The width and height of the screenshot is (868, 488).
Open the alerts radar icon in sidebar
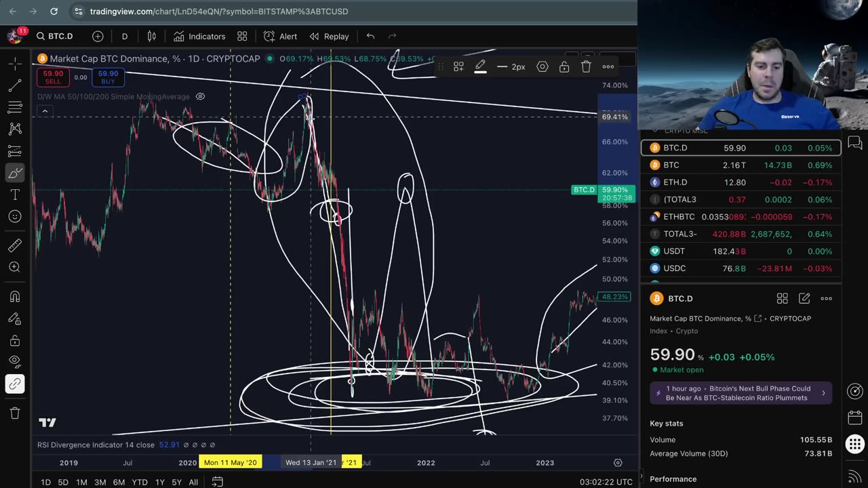855,391
